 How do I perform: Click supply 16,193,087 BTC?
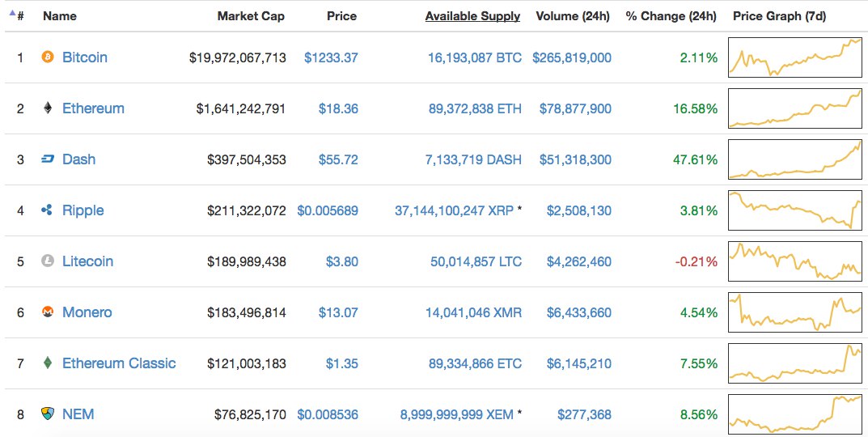[x=474, y=57]
